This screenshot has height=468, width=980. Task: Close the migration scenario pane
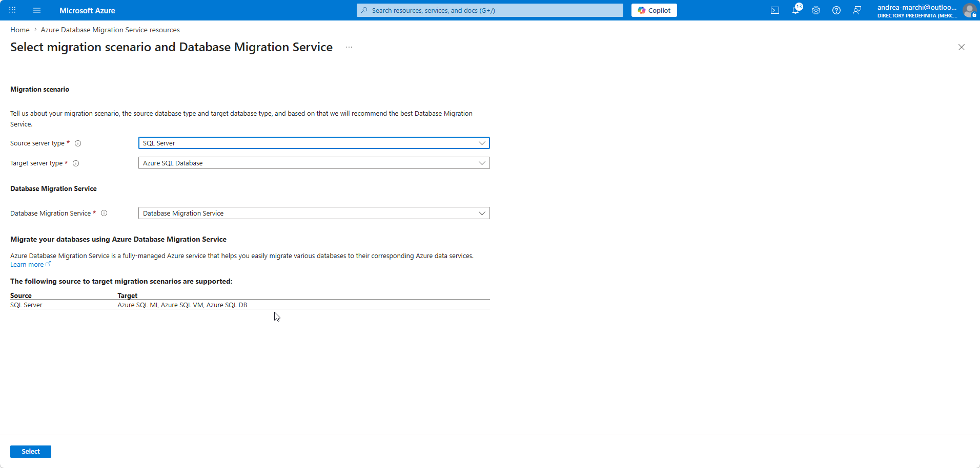(x=962, y=47)
